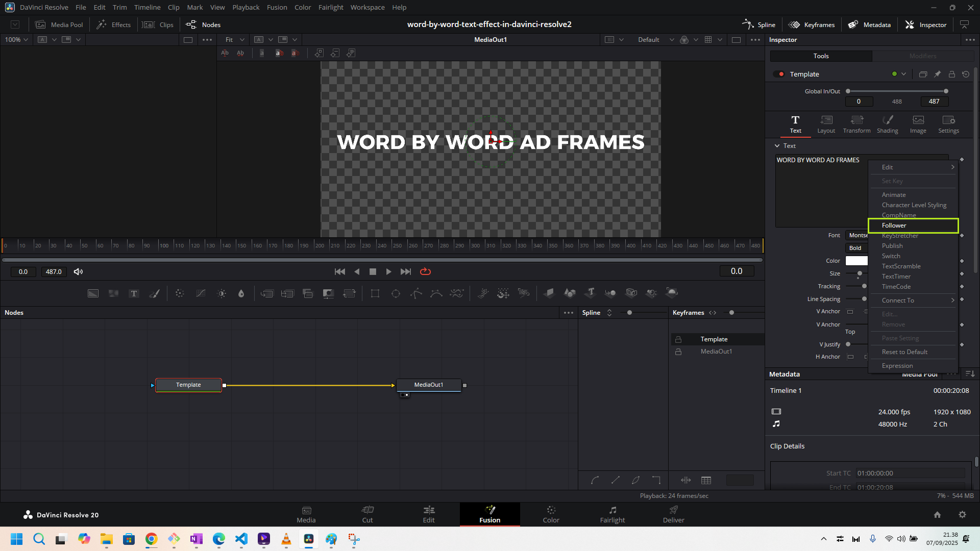The width and height of the screenshot is (980, 551).
Task: Click the white text Color swatch
Action: click(856, 261)
